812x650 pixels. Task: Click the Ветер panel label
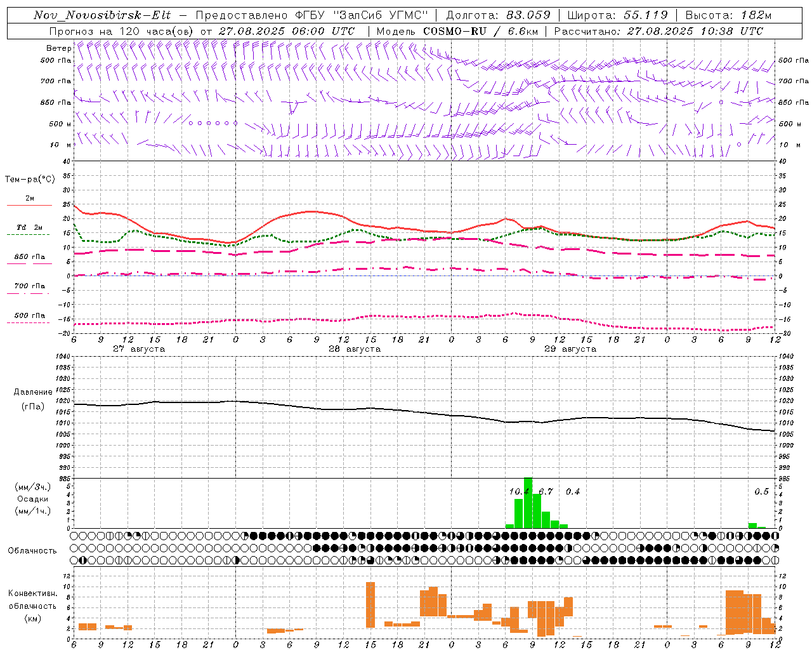tap(58, 48)
